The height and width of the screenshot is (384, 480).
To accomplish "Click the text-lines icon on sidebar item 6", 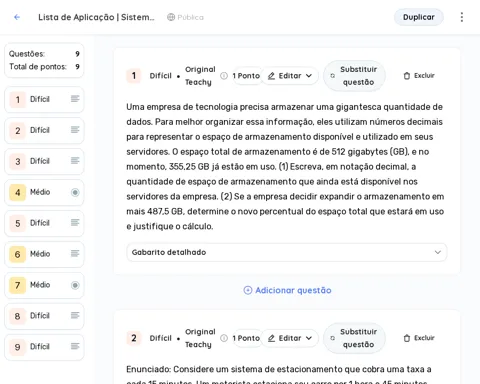I will click(x=75, y=253).
